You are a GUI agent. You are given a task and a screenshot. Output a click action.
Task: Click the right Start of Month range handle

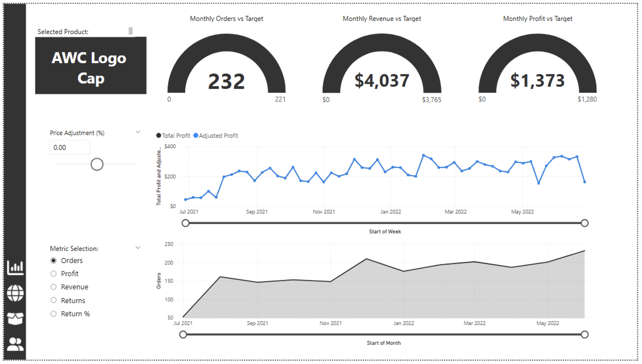[x=585, y=335]
